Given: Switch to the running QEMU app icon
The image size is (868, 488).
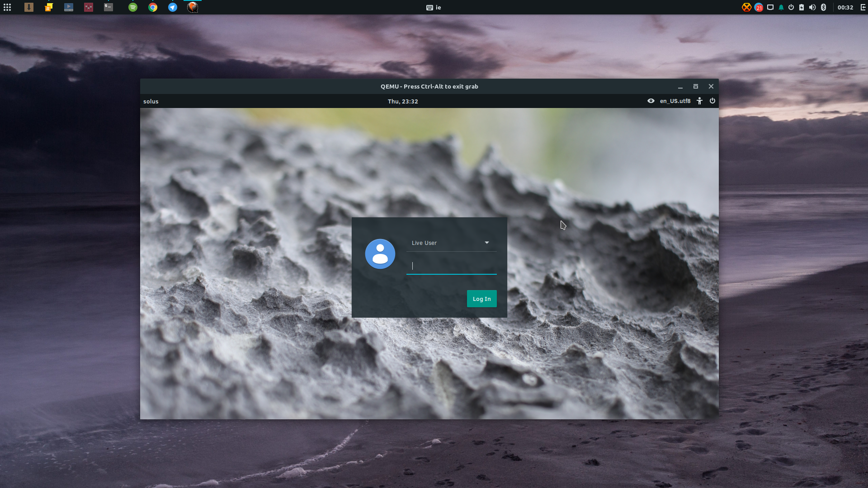Looking at the screenshot, I should 193,7.
